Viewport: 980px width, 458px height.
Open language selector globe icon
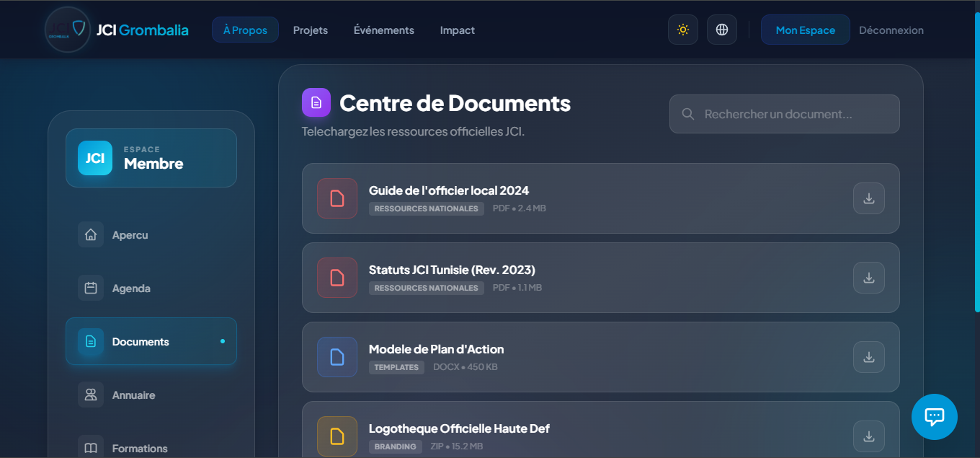tap(722, 30)
